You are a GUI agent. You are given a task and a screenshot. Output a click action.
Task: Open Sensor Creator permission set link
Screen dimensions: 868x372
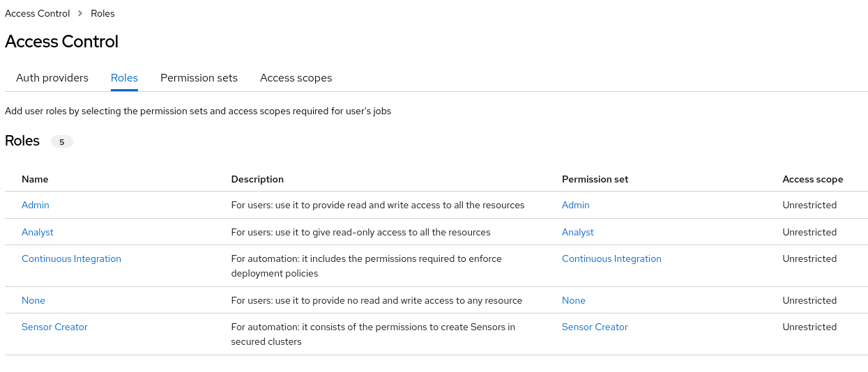595,327
